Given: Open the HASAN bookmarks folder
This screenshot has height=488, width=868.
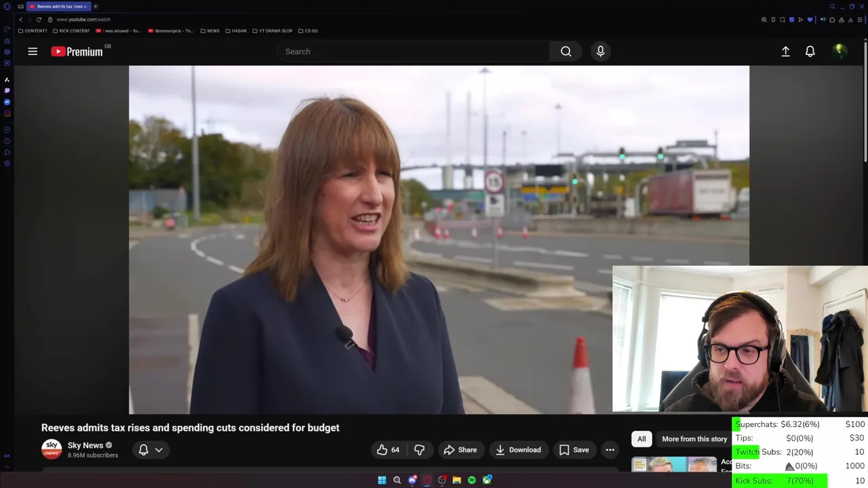Looking at the screenshot, I should click(236, 30).
